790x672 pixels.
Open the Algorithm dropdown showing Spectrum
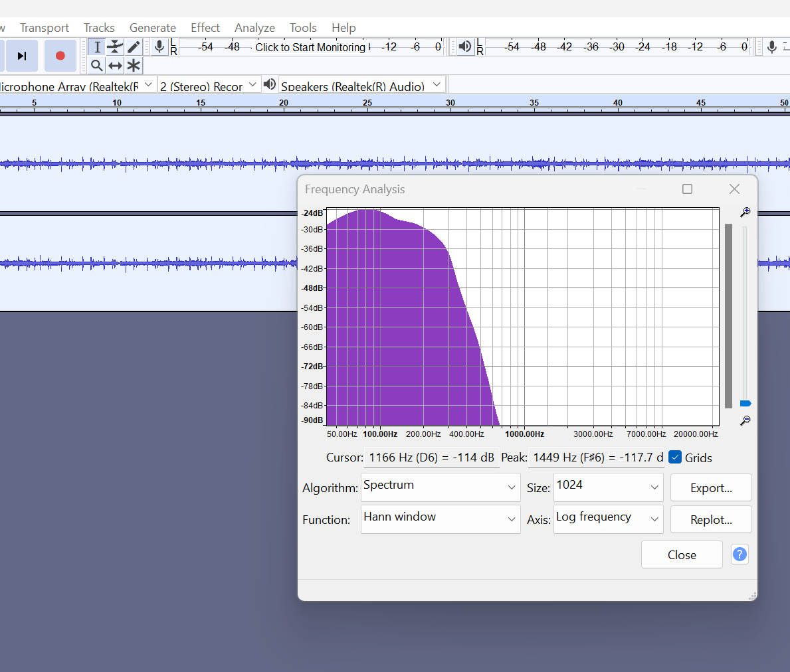[x=441, y=487]
